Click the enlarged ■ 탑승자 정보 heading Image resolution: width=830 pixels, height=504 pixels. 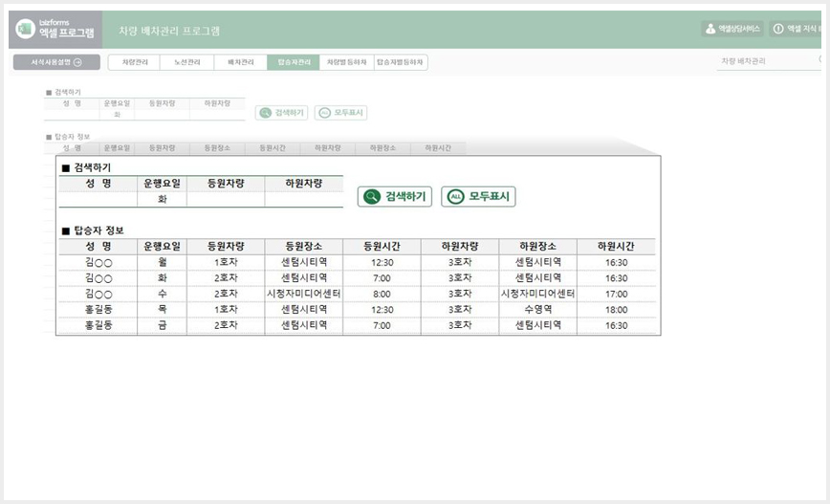pos(93,230)
